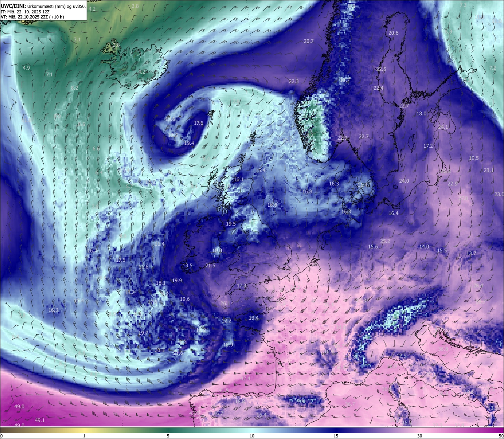Click the 22.4 value label
The height and width of the screenshot is (439, 504).
tap(378, 88)
